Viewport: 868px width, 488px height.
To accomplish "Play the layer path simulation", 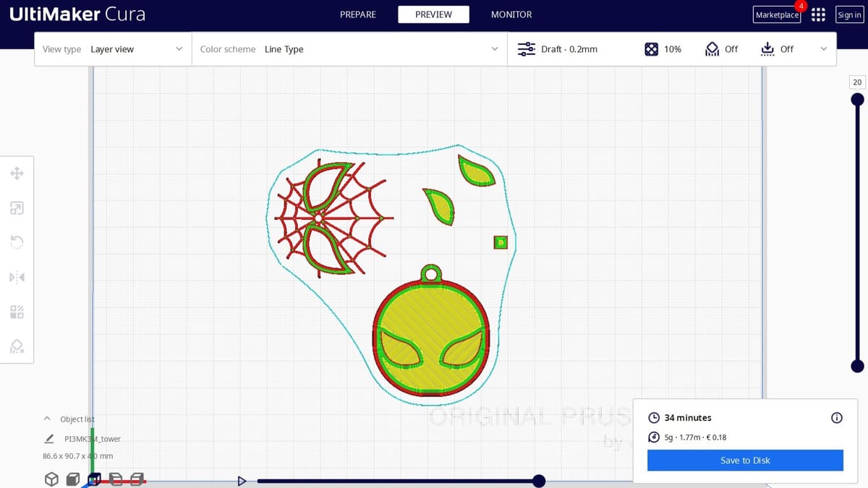I will coord(242,481).
